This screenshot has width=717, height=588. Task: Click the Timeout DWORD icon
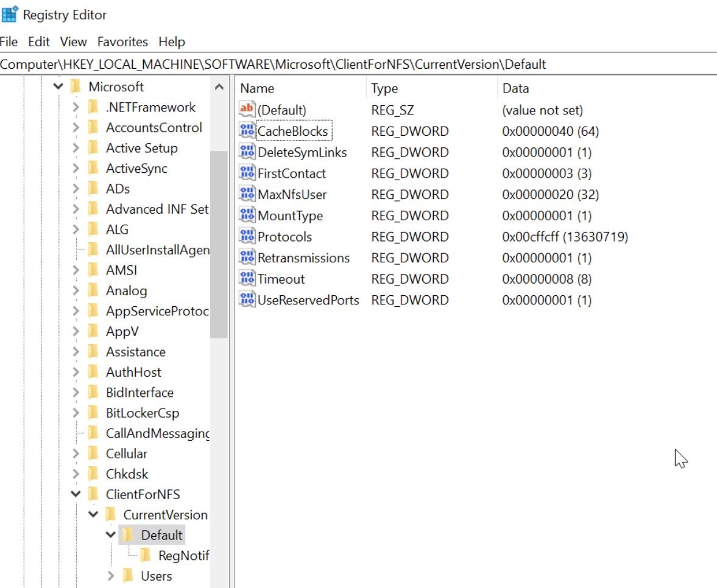247,279
